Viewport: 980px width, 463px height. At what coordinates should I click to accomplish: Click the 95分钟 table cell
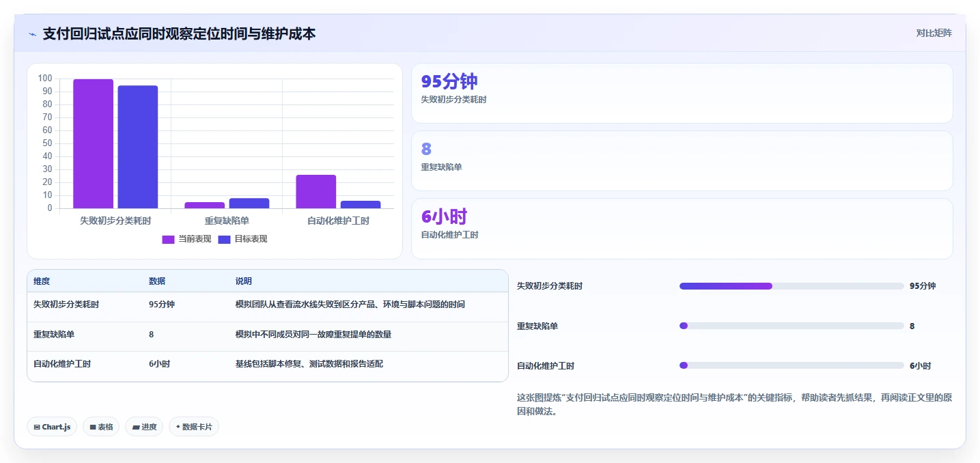[x=162, y=305]
